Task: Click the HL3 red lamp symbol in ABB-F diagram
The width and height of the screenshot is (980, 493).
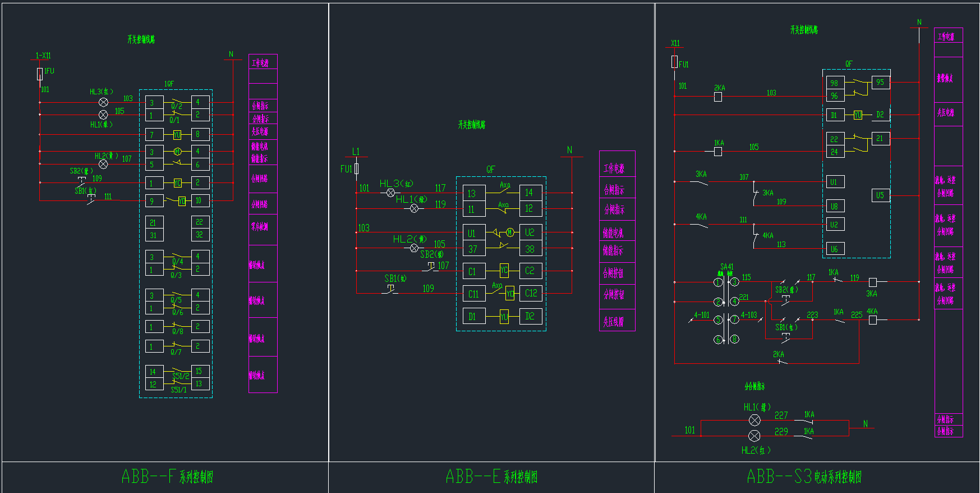Action: click(x=103, y=102)
